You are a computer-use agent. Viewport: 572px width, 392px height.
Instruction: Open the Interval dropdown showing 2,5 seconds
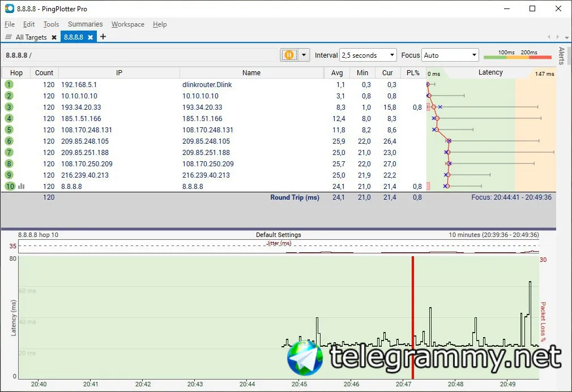click(368, 55)
